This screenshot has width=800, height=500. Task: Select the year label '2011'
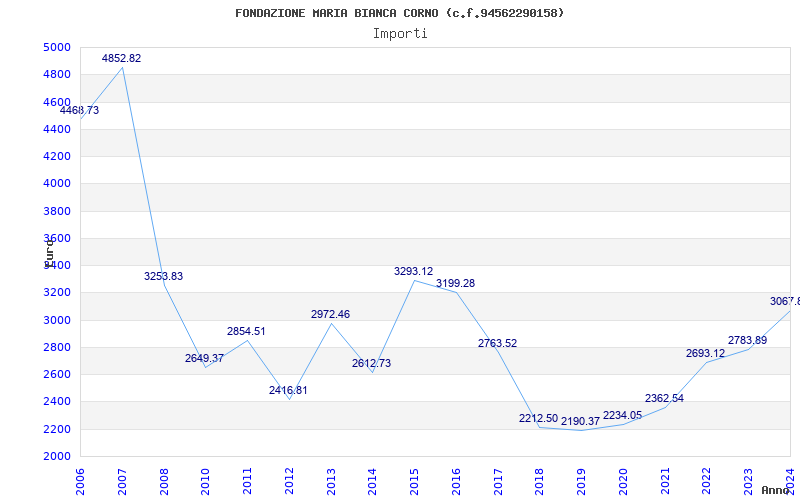pyautogui.click(x=247, y=482)
